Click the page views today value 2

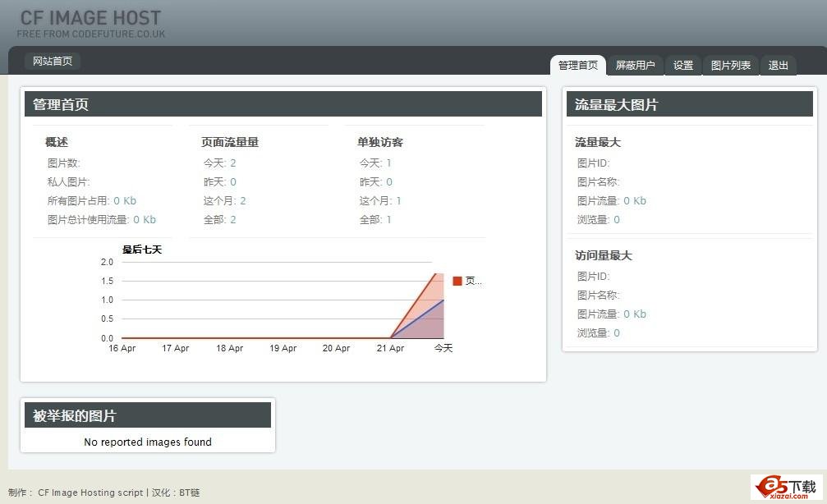233,163
